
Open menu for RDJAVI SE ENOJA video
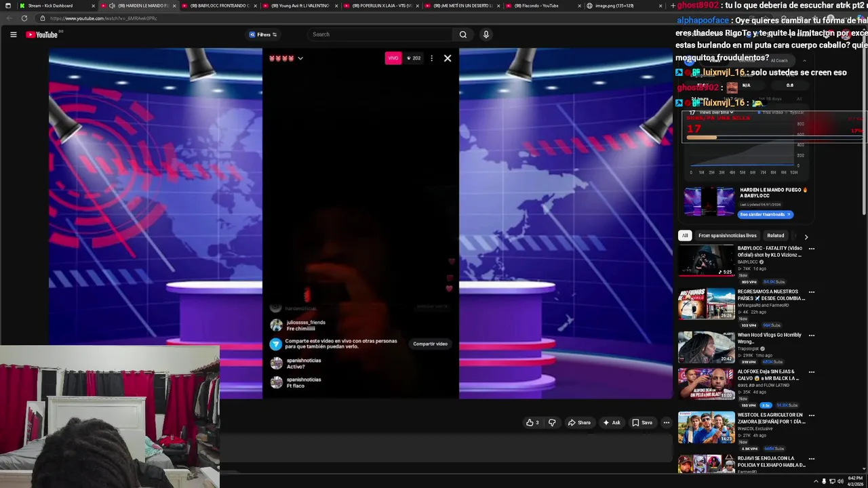click(x=811, y=459)
